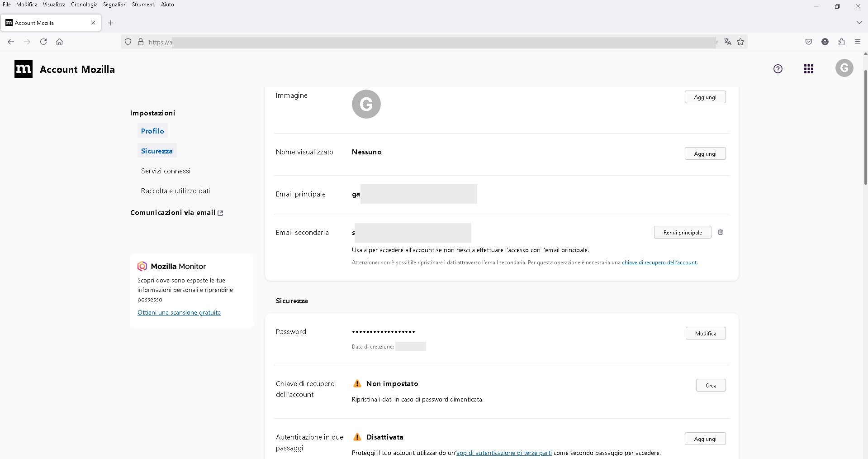Expand the list all tabs chevron
The image size is (868, 459).
click(x=859, y=22)
